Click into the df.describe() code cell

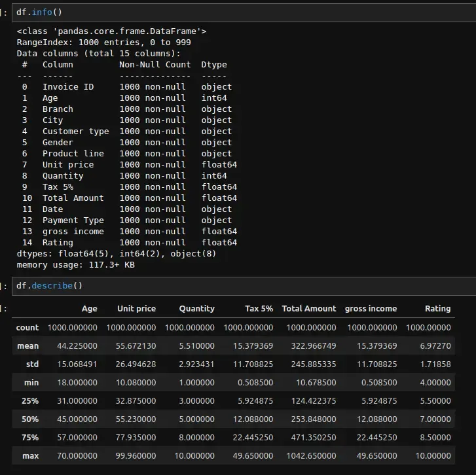[242, 286]
